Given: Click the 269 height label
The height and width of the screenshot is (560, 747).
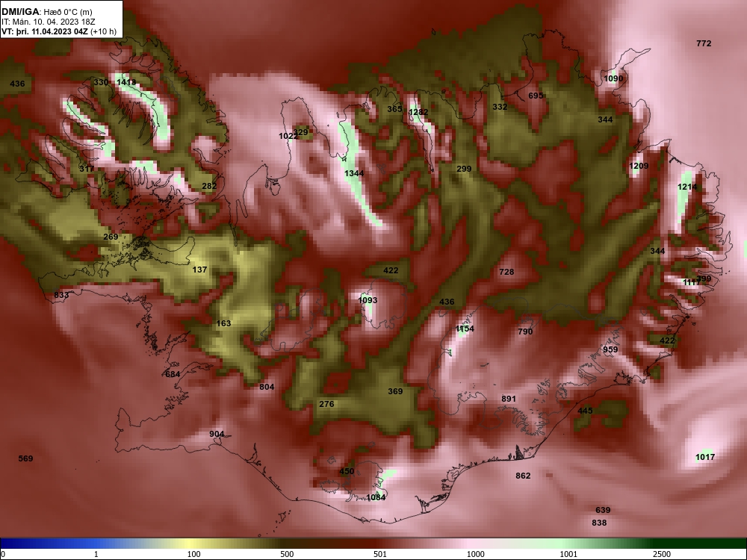Looking at the screenshot, I should point(111,237).
